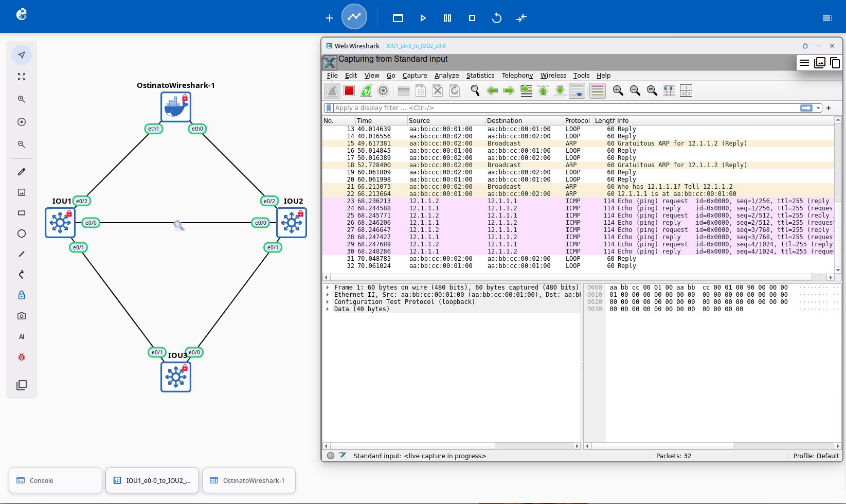Click the Wireshark zoom in text icon
The image size is (846, 504).
coord(618,91)
